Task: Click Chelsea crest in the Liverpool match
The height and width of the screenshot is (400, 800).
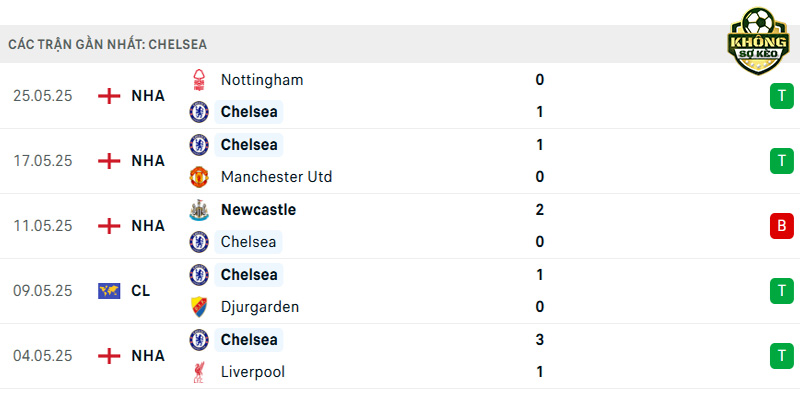Action: pyautogui.click(x=199, y=340)
